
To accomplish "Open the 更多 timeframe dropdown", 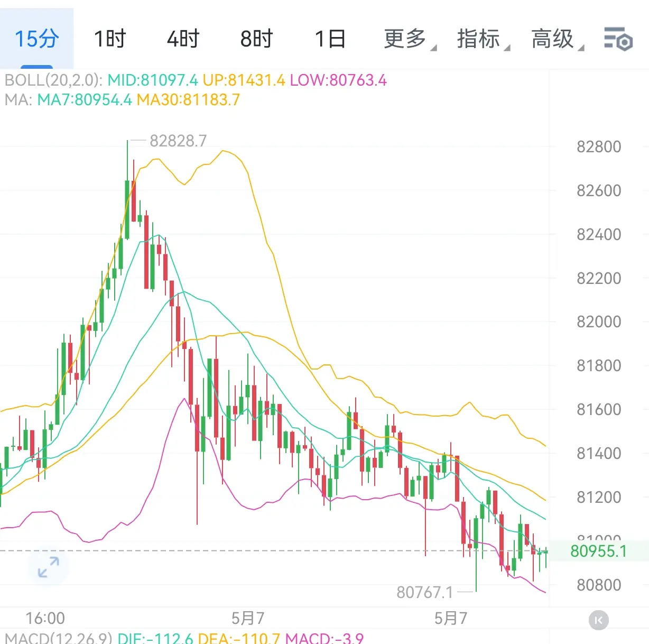I will [x=410, y=39].
